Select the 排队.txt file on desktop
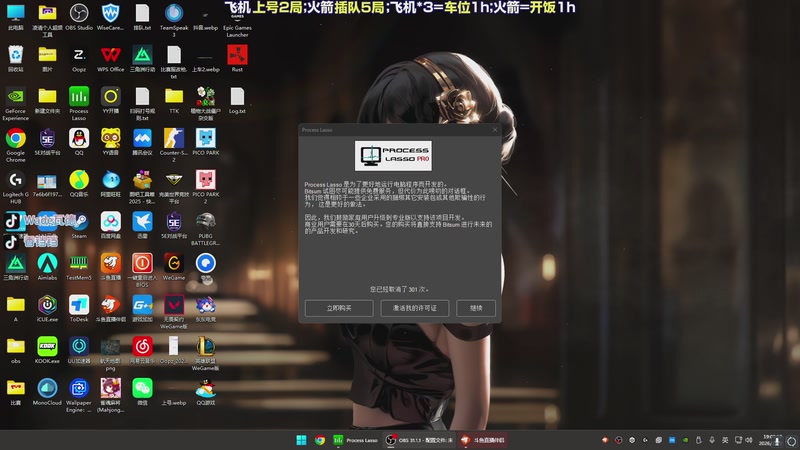This screenshot has height=450, width=800. click(142, 17)
